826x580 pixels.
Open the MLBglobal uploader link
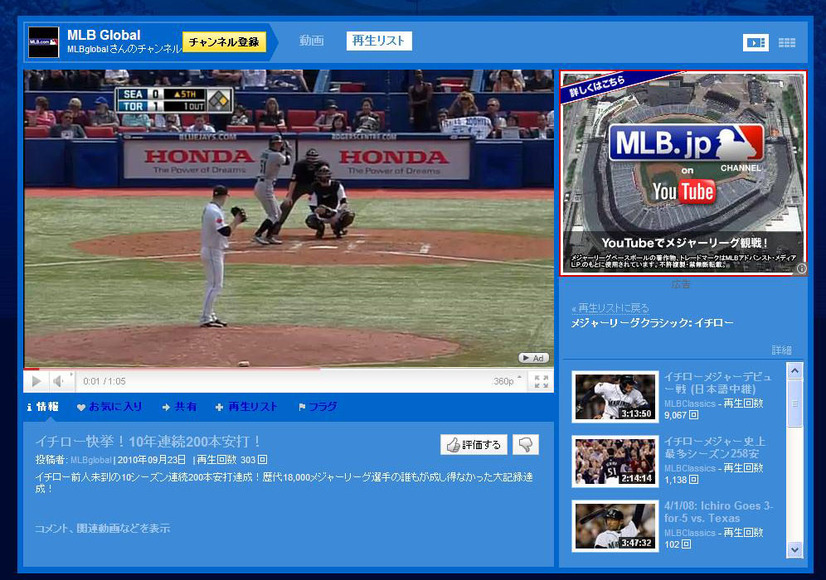point(91,460)
